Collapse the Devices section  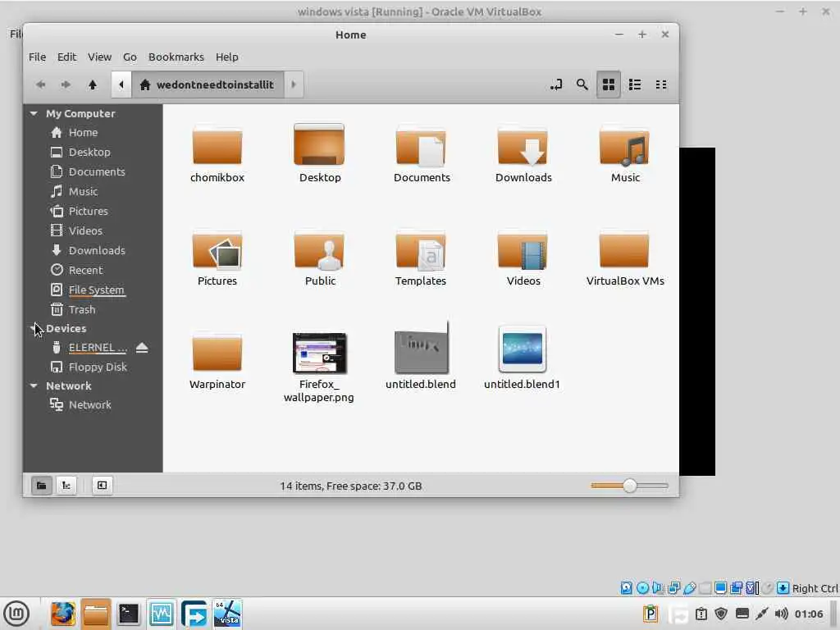coord(34,328)
